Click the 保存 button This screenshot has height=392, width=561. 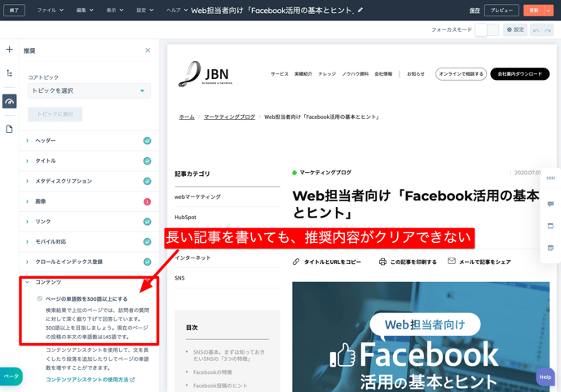tap(475, 11)
